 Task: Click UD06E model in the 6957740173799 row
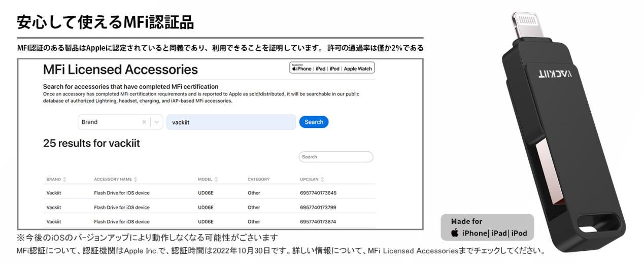tap(206, 207)
